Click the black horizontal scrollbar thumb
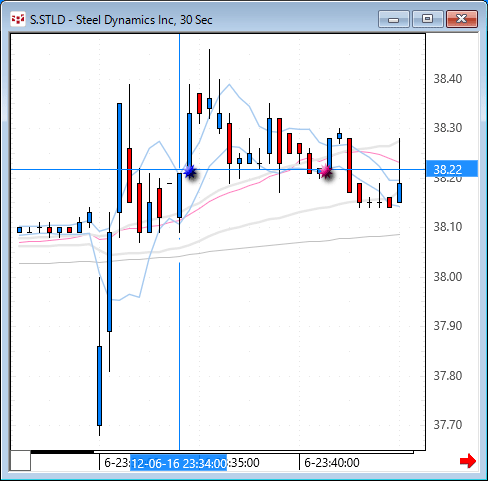 62,452
